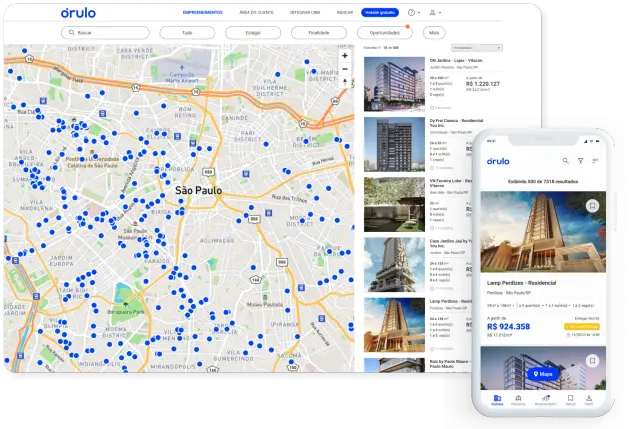Tap the Mapa button on mobile
The width and height of the screenshot is (640, 429).
pos(542,374)
